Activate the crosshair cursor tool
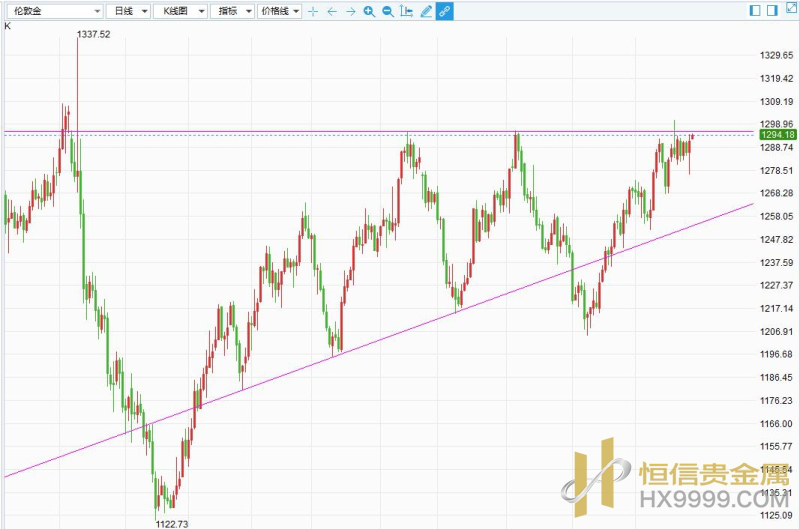Screen dimensions: 800x529 tap(313, 11)
